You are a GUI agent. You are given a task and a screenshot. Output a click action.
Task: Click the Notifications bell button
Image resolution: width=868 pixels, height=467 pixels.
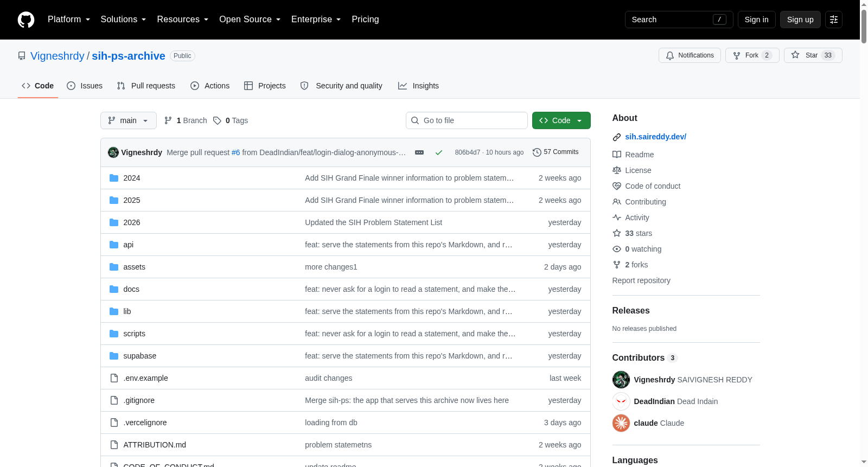pyautogui.click(x=690, y=55)
